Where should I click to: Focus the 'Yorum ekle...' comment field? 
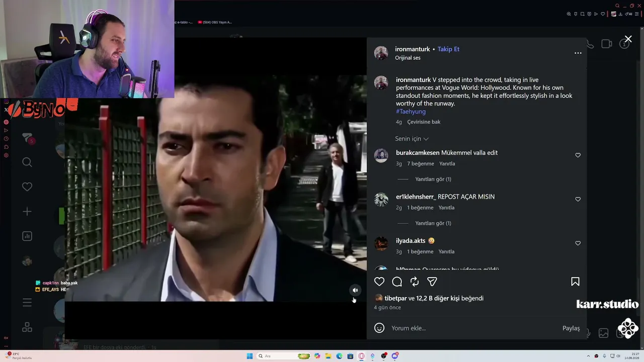click(473, 328)
